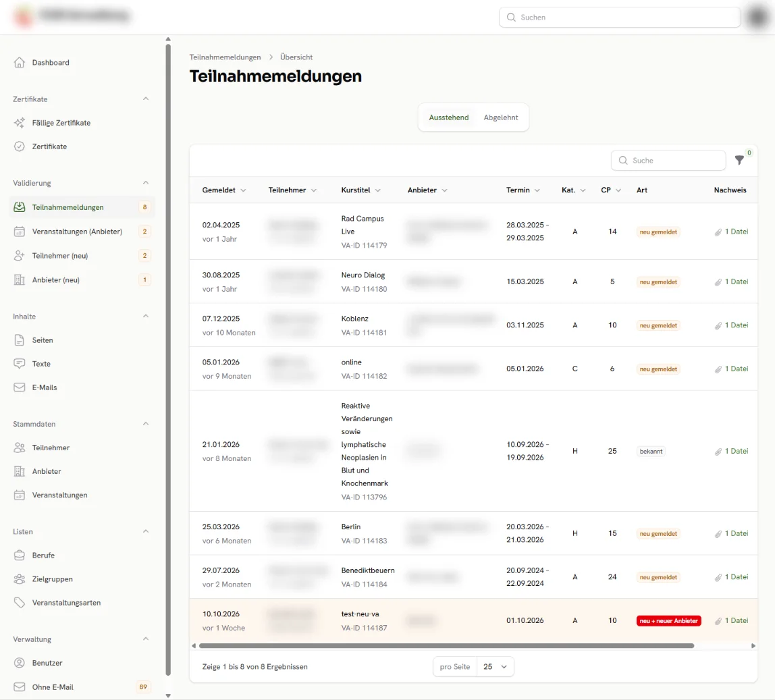775x700 pixels.
Task: Collapse the Validierung sidebar section
Action: [146, 183]
